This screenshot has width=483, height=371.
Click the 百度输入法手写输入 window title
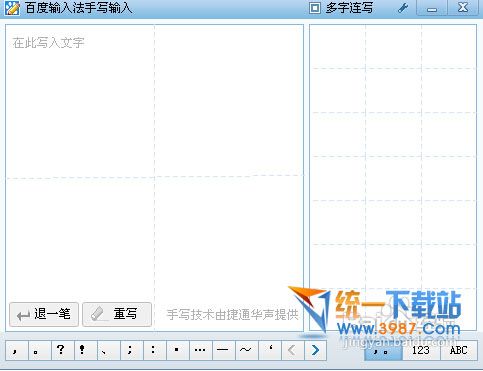click(x=79, y=8)
